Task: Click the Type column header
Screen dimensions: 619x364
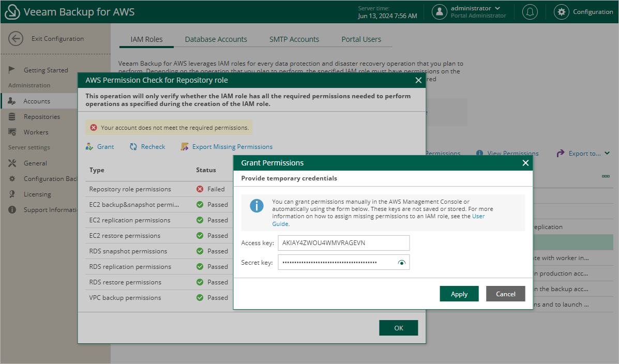Action: pos(97,170)
